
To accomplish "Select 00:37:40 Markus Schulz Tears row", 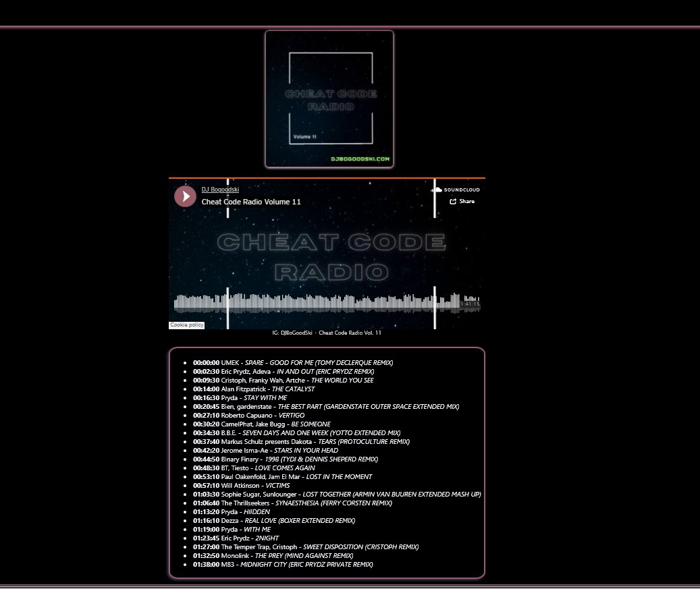I will click(x=301, y=442).
